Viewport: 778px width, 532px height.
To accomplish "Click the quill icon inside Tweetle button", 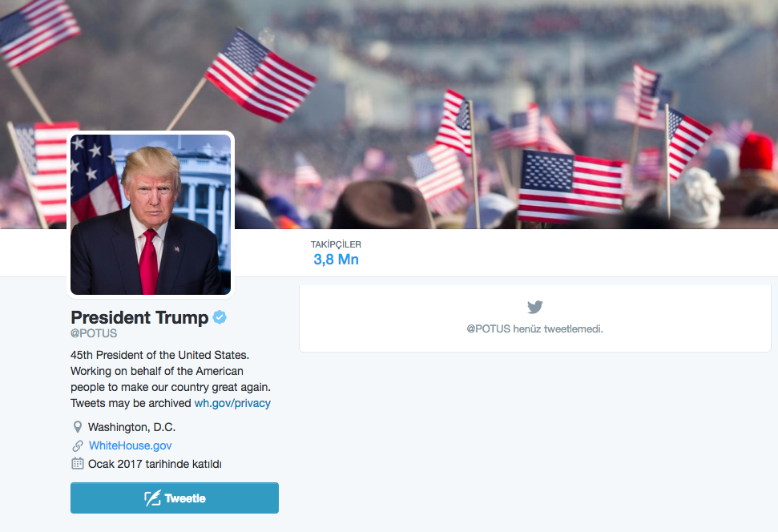I will [152, 498].
